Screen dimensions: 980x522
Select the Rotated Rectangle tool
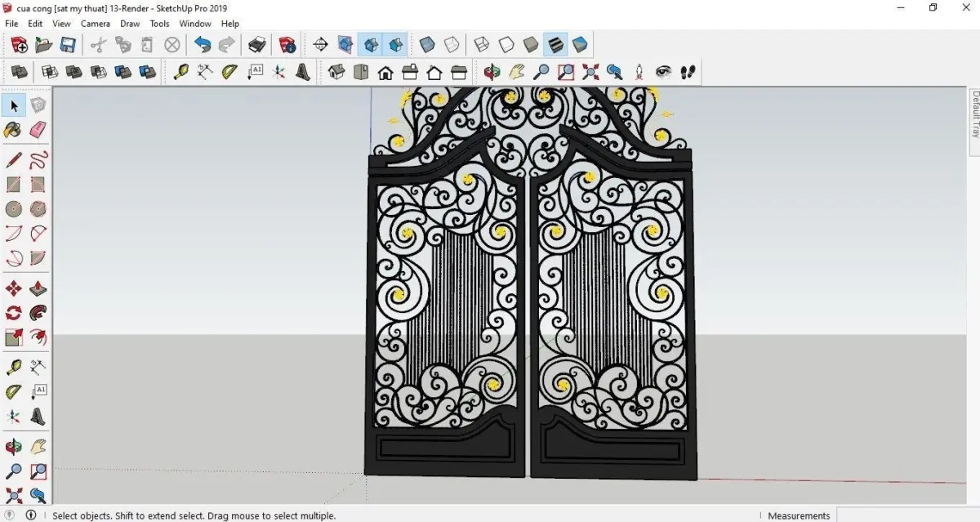point(38,185)
